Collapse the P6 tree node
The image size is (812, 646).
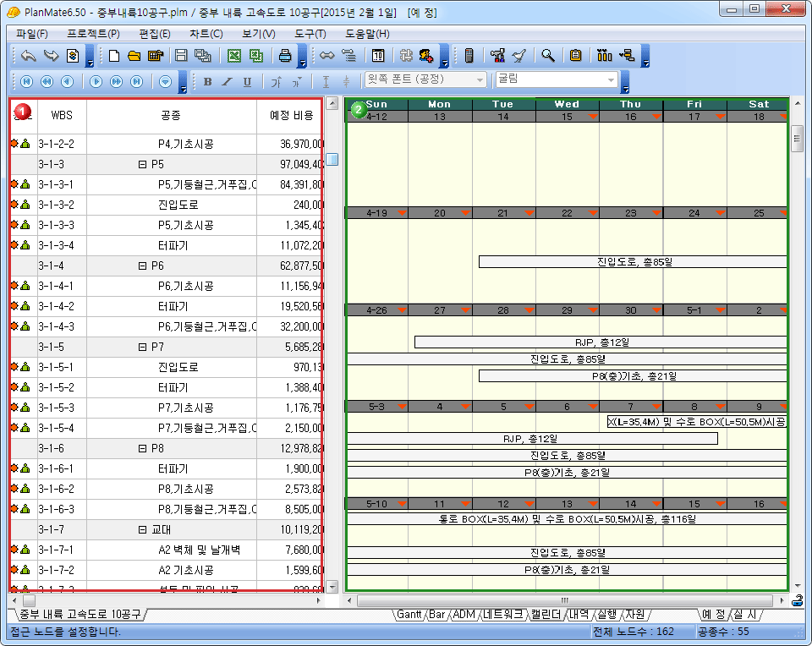(x=143, y=266)
